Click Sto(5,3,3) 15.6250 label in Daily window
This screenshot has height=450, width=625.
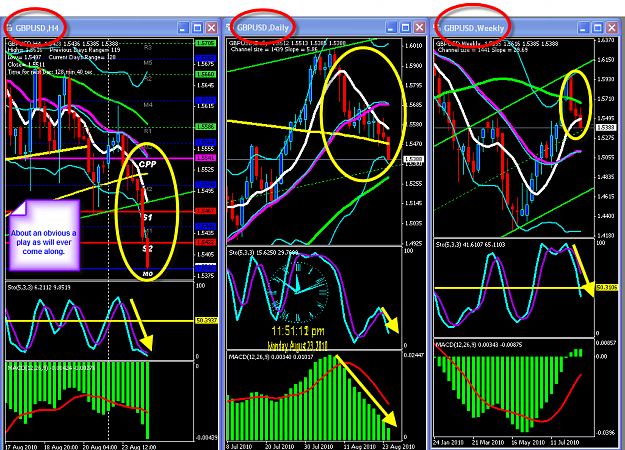(x=263, y=252)
